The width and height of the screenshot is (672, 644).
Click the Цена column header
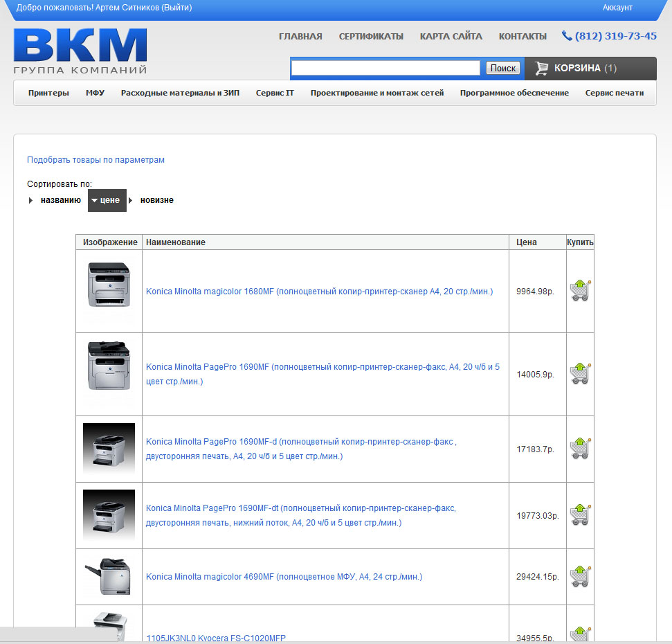click(x=526, y=242)
